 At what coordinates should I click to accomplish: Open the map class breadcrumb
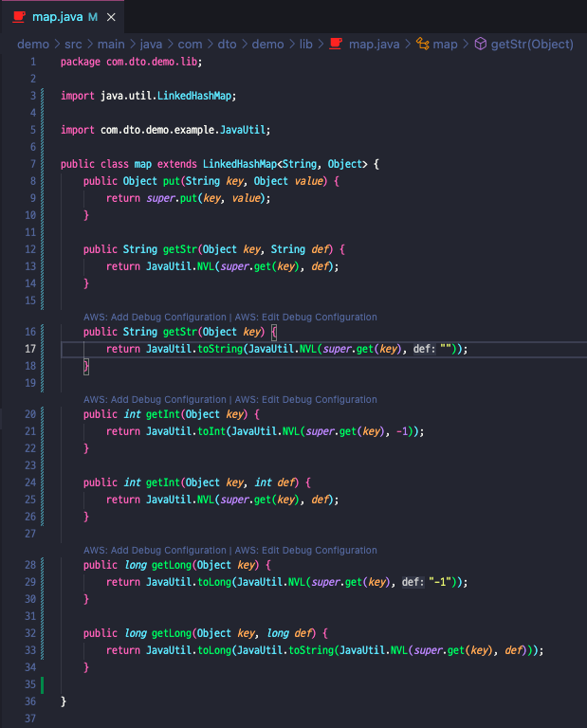tap(445, 45)
